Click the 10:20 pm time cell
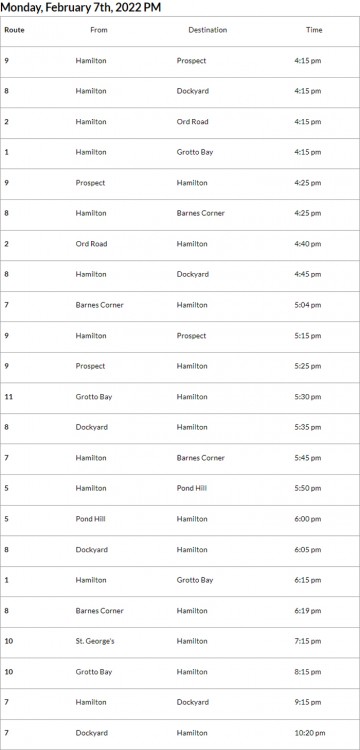This screenshot has height=750, width=360. point(310,733)
